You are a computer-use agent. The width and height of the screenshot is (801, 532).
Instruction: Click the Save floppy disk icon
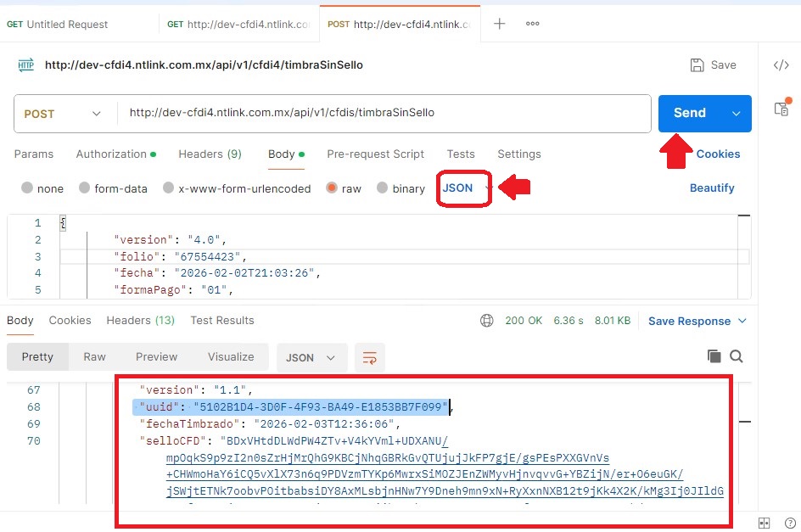tap(697, 64)
